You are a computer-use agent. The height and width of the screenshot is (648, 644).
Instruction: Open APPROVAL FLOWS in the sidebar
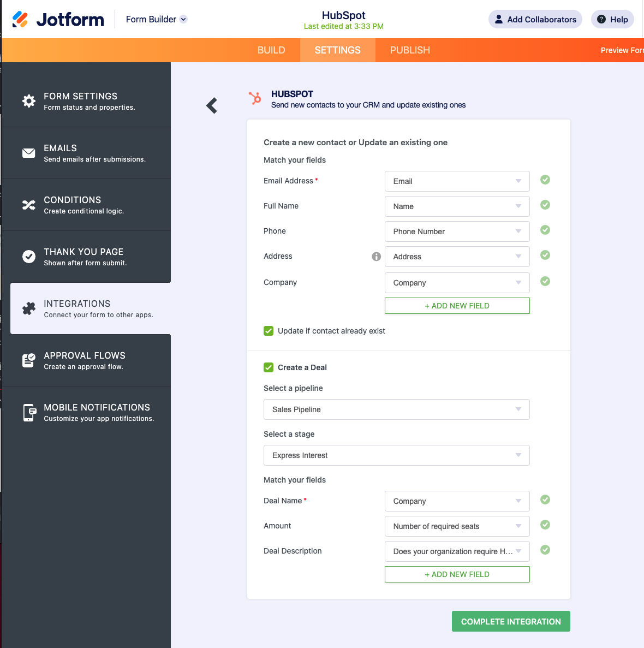point(86,360)
